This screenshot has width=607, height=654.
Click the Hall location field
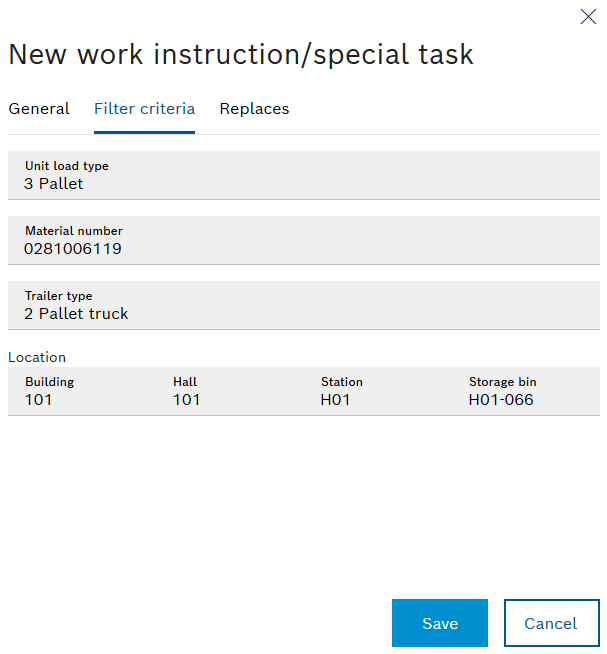click(230, 391)
